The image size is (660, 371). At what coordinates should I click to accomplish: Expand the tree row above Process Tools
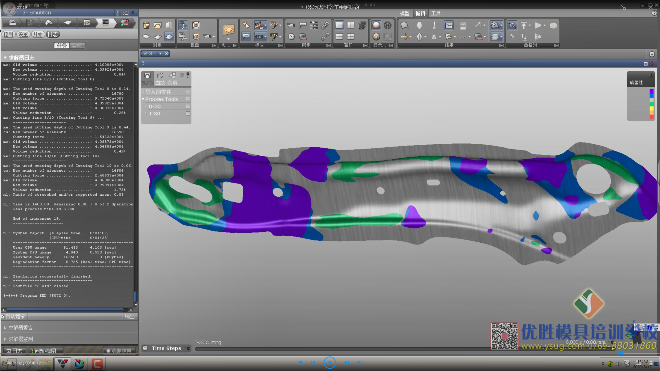[x=143, y=91]
